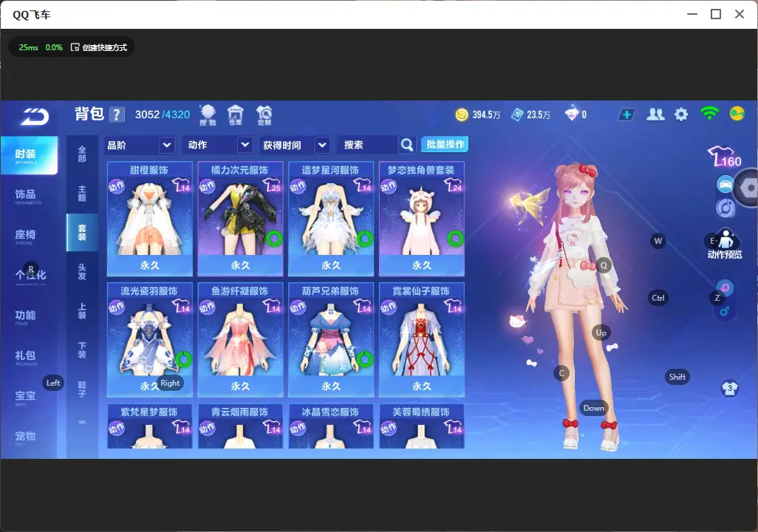Click the 搜索 search input field
This screenshot has height=532, width=758.
(369, 145)
